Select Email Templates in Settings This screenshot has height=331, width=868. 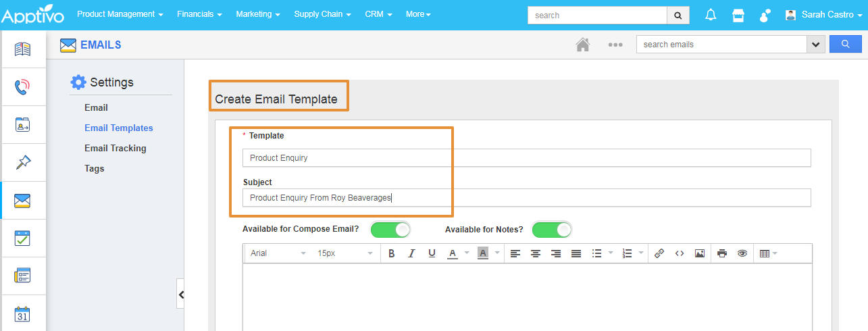point(119,128)
